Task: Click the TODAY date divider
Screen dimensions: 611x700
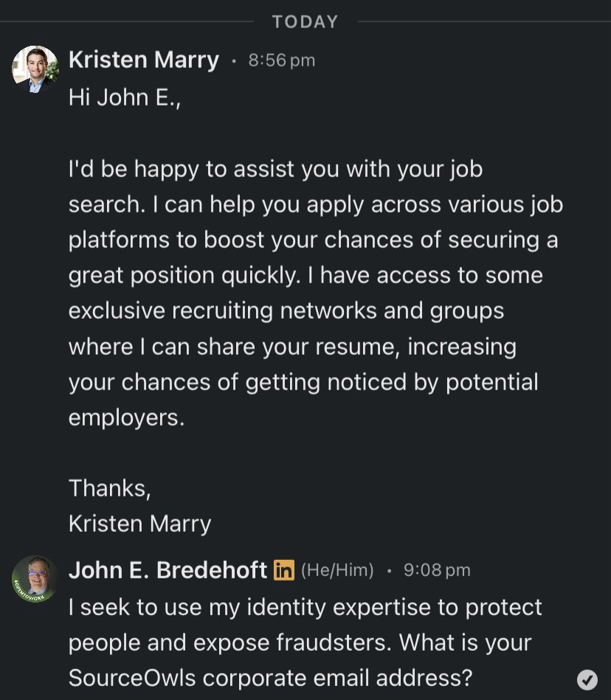Action: click(x=305, y=22)
